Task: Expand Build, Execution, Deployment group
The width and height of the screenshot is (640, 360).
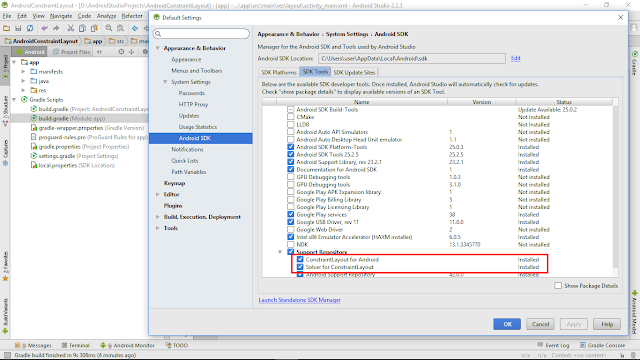Action: point(158,217)
